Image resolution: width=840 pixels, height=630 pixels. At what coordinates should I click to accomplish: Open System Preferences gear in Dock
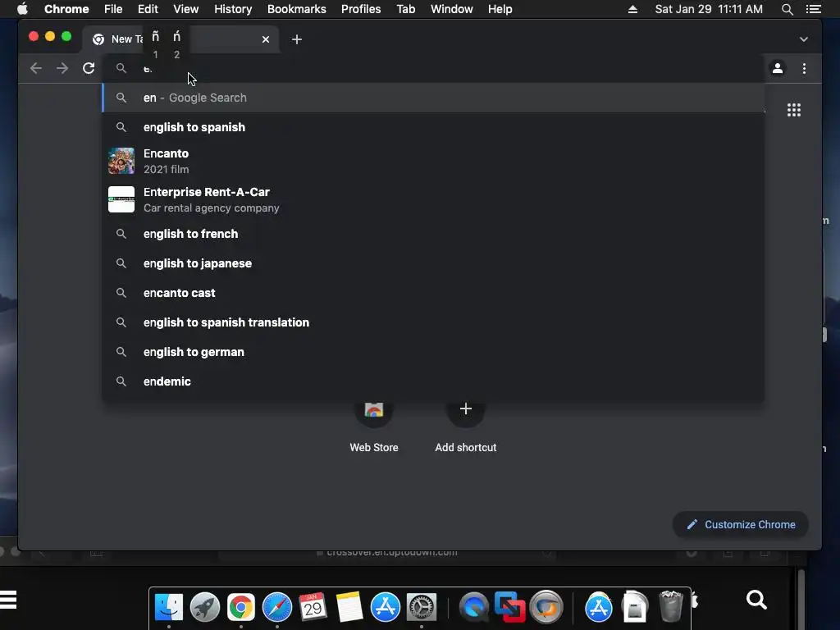422,608
